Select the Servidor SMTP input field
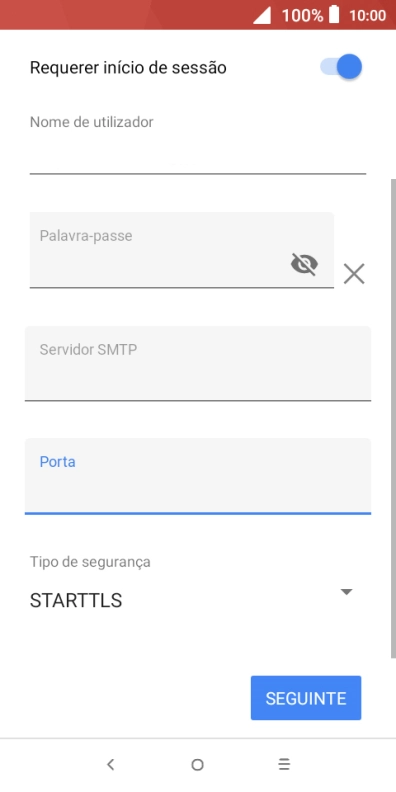Image resolution: width=396 pixels, height=792 pixels. click(198, 364)
